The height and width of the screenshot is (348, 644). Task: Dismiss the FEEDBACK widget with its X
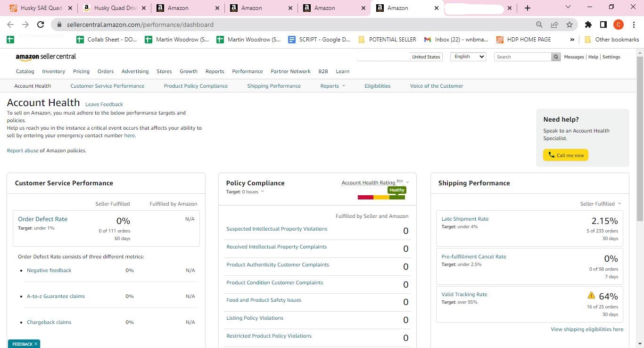(x=36, y=344)
